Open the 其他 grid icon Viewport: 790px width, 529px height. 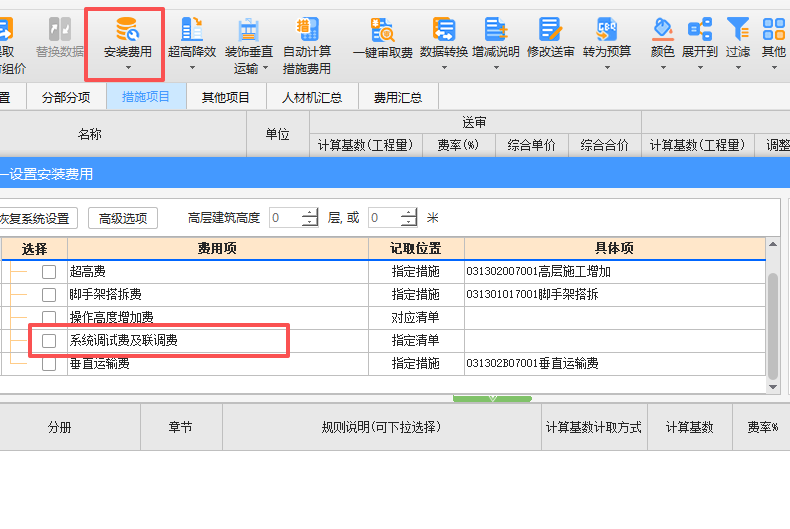[x=774, y=29]
